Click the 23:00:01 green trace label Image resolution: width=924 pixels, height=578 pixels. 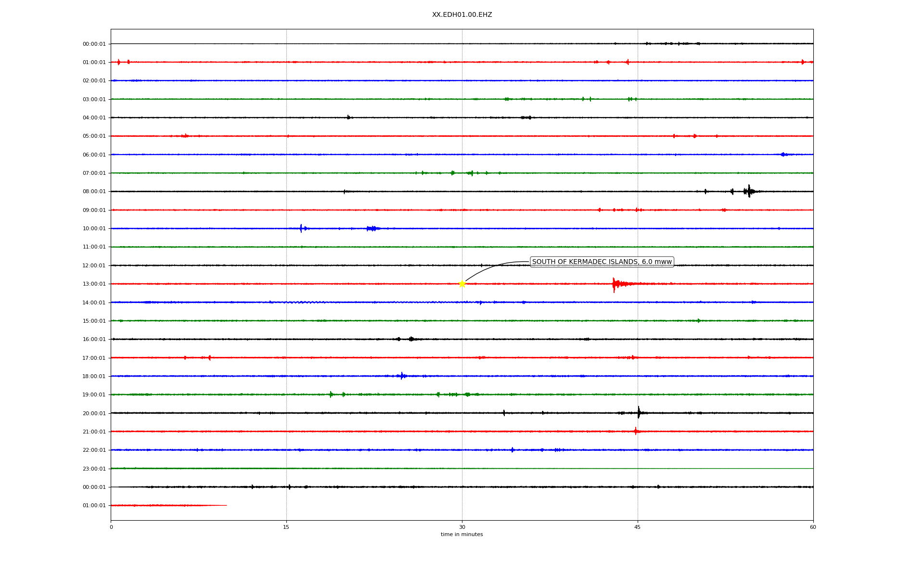(94, 469)
